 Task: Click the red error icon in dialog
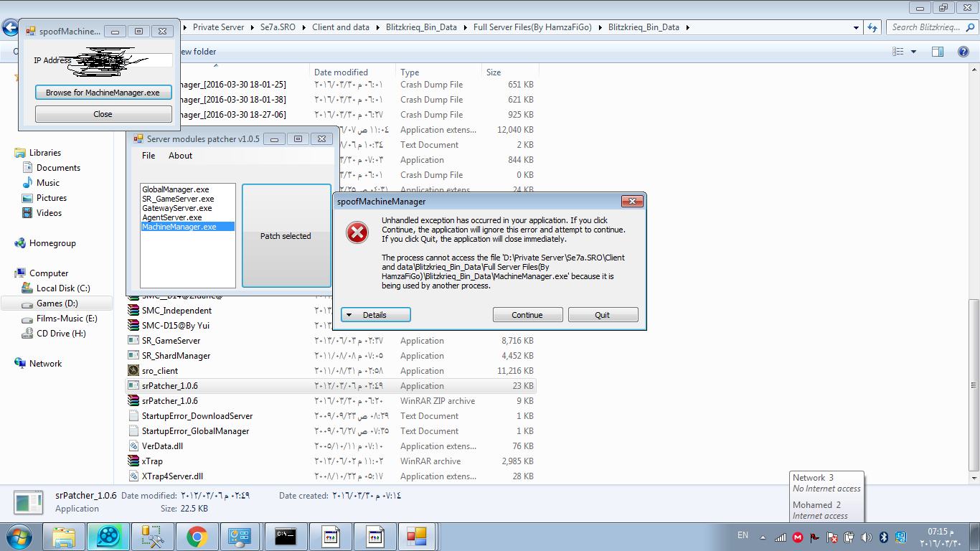(357, 232)
